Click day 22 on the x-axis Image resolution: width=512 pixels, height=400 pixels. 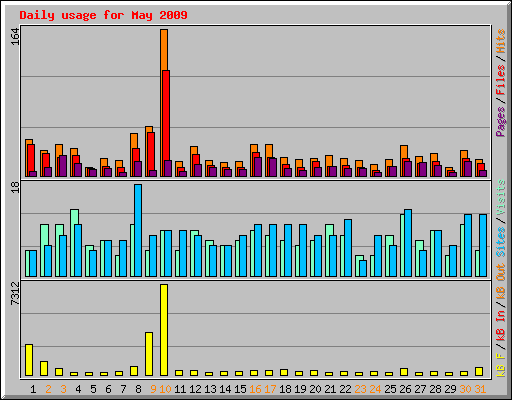pyautogui.click(x=345, y=389)
